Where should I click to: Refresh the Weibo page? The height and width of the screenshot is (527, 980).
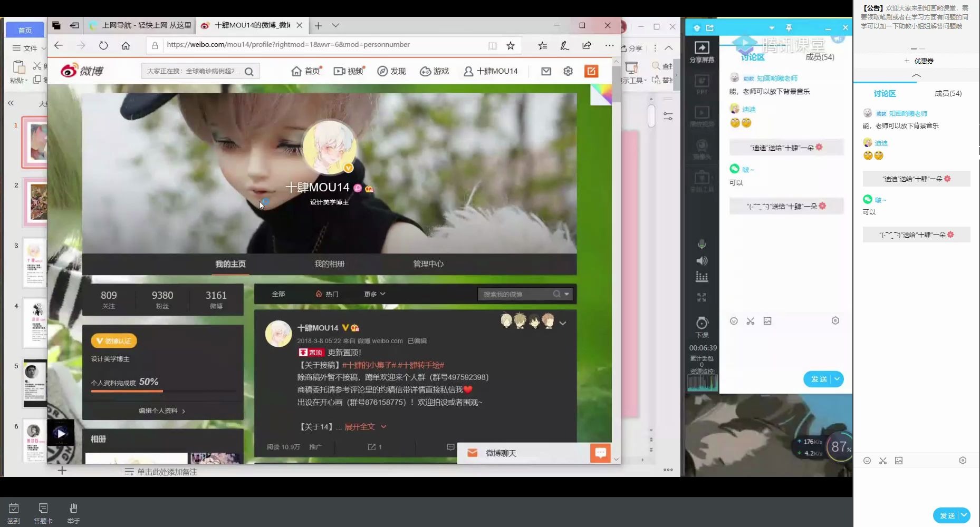(103, 45)
